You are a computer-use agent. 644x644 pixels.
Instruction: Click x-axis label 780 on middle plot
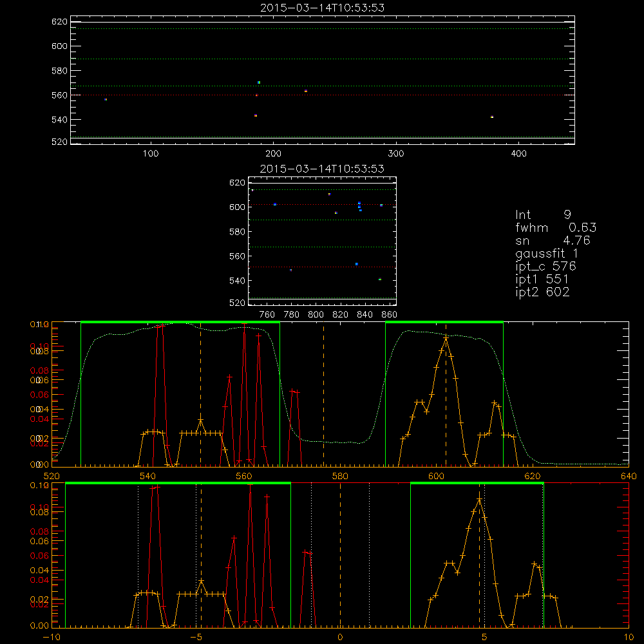(x=292, y=315)
